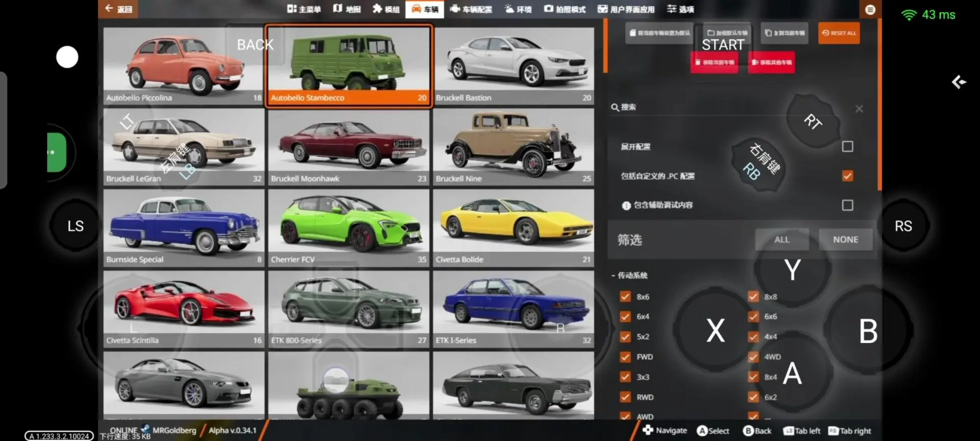Screen dimensions: 980x441
Task: Clear the search with the X icon
Action: tap(860, 109)
